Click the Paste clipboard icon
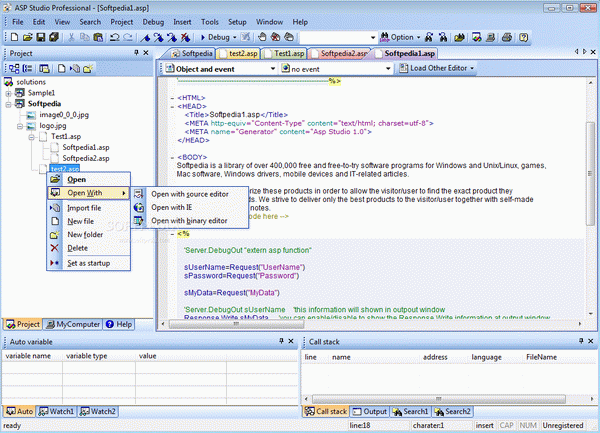 98,37
